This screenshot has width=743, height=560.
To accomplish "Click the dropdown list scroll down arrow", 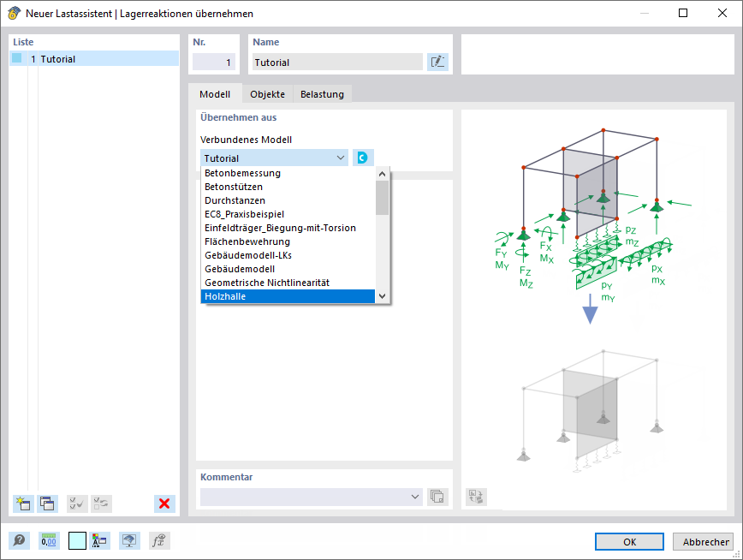I will 383,296.
